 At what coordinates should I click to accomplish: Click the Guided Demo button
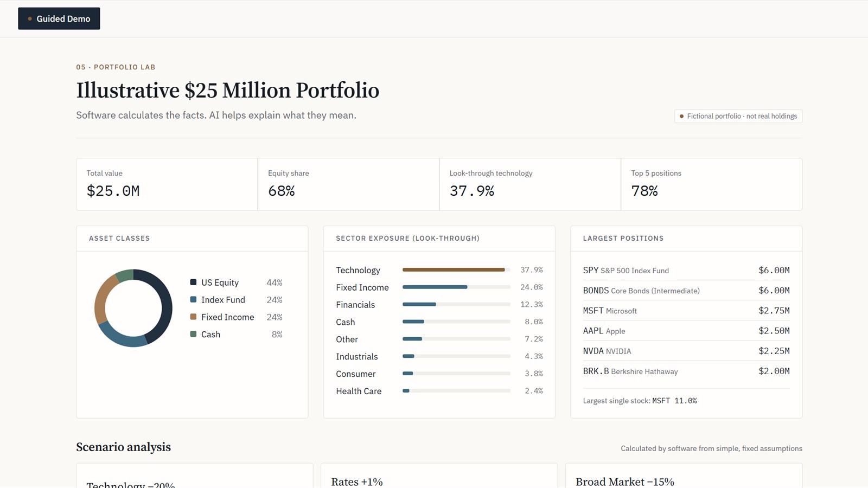(x=59, y=18)
